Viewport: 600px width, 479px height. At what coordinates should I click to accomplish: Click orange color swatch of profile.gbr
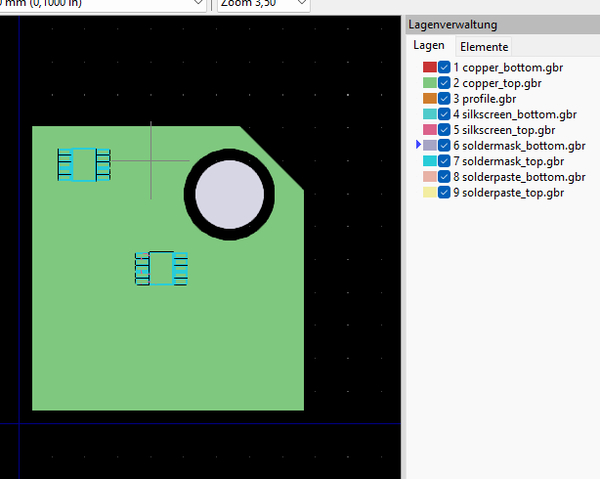tap(430, 99)
